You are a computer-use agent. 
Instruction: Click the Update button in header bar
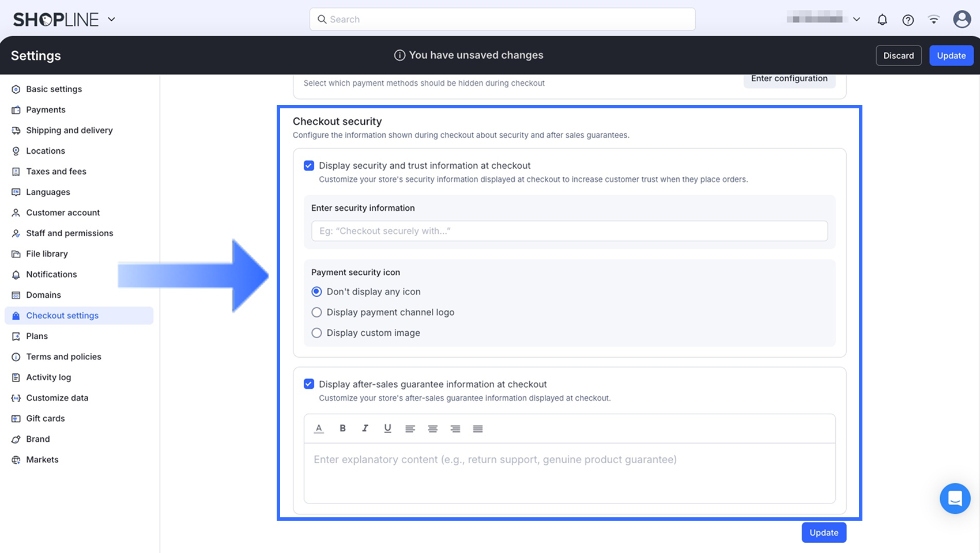tap(951, 55)
